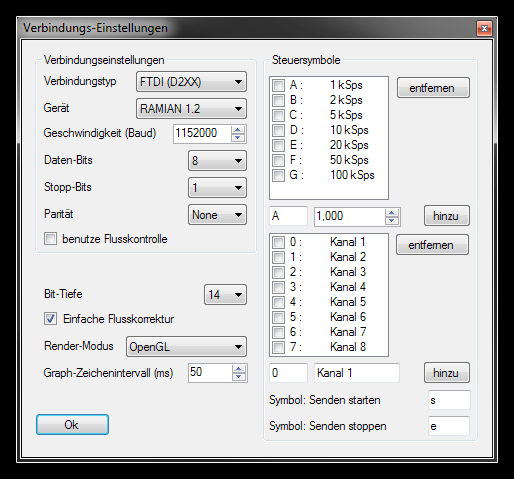Viewport: 514px width, 479px height.
Task: Enable the benutze Flusskontrolle checkbox
Action: tap(50, 239)
